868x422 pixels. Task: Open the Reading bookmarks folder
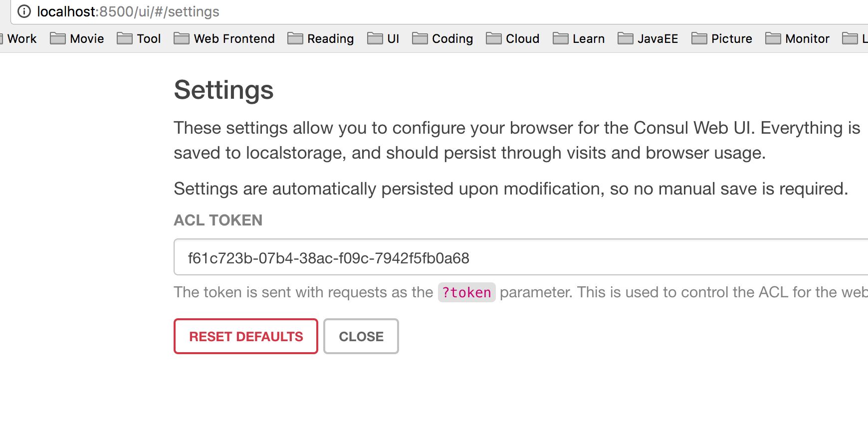(321, 39)
